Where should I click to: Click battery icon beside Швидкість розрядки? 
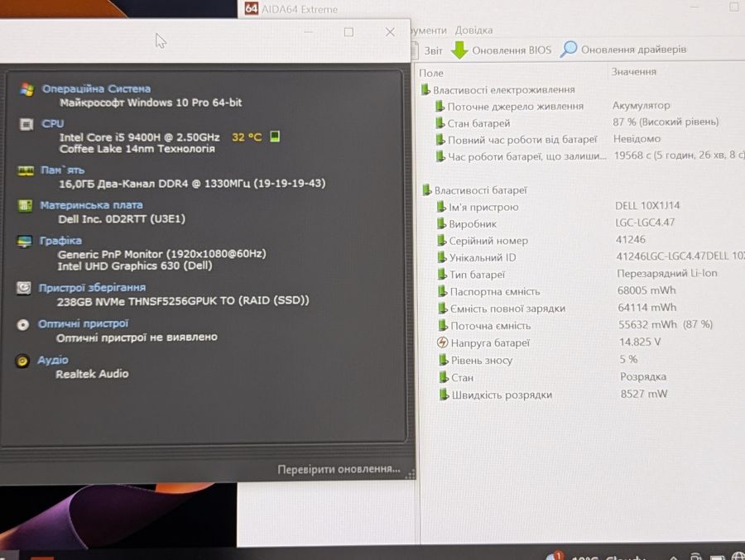click(444, 395)
